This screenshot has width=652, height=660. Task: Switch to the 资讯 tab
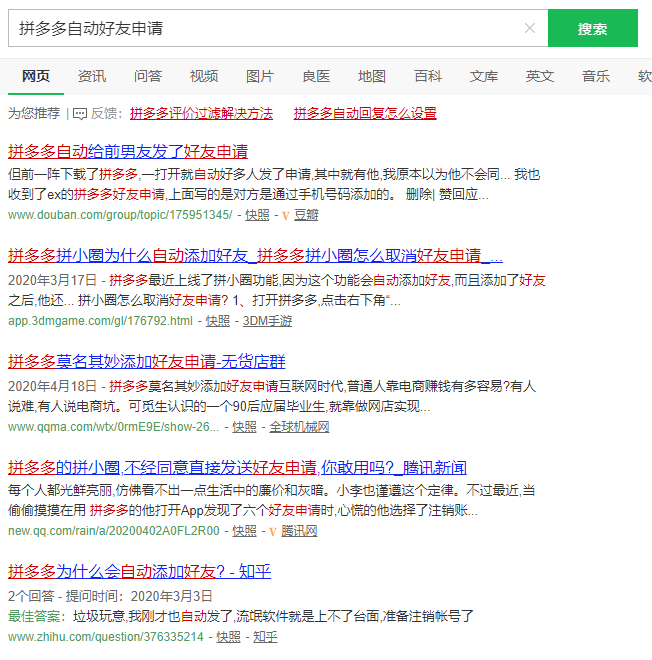(x=92, y=76)
